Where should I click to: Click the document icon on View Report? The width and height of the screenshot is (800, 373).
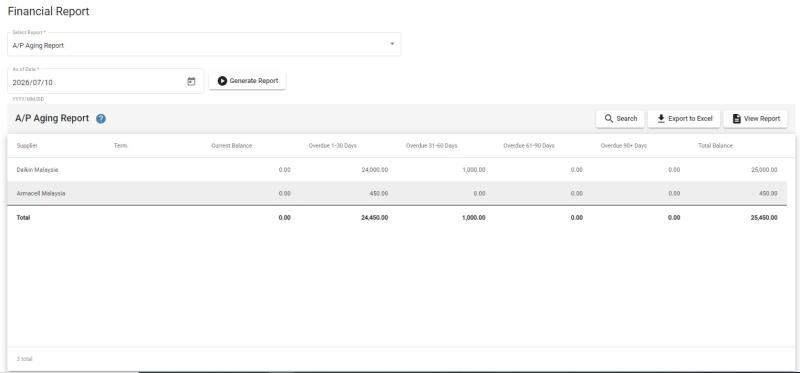coord(736,118)
